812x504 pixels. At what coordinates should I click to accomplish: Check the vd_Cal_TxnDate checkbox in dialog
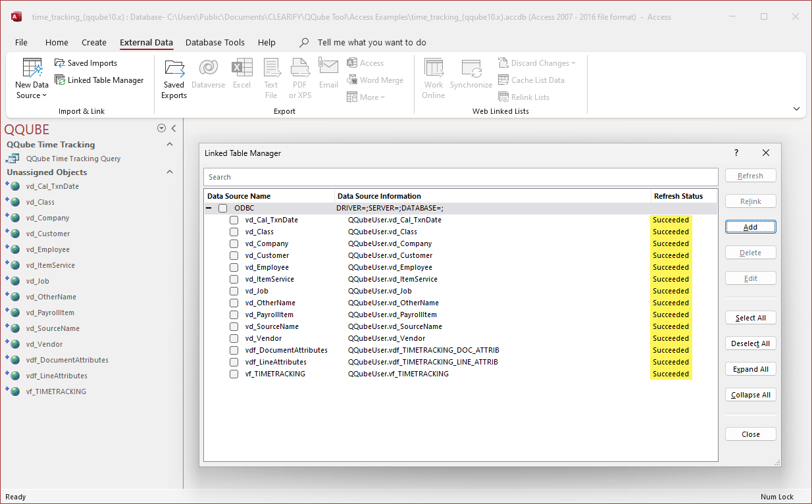(x=234, y=220)
